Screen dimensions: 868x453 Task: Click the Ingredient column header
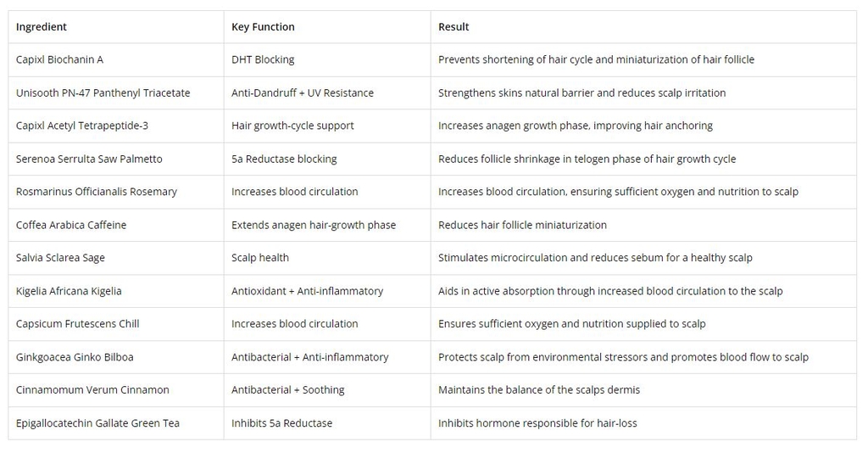42,27
